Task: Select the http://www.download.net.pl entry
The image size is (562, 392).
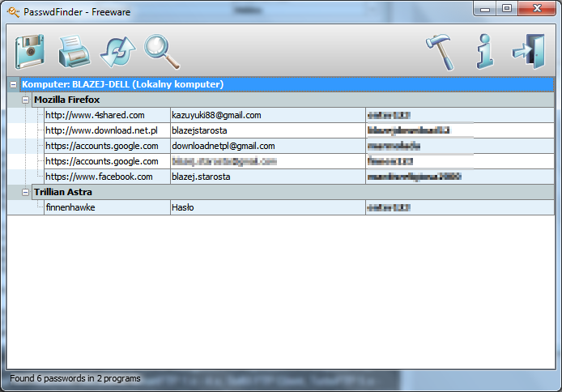Action: [x=107, y=130]
